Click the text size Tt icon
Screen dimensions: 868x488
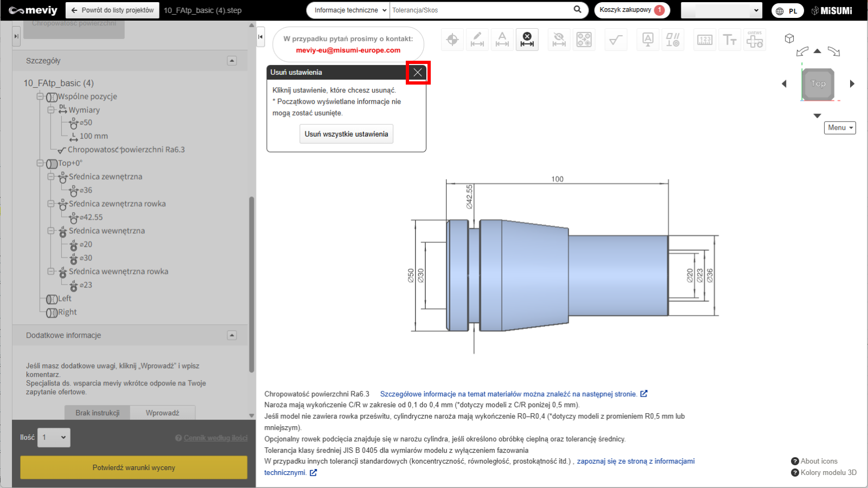(x=730, y=40)
